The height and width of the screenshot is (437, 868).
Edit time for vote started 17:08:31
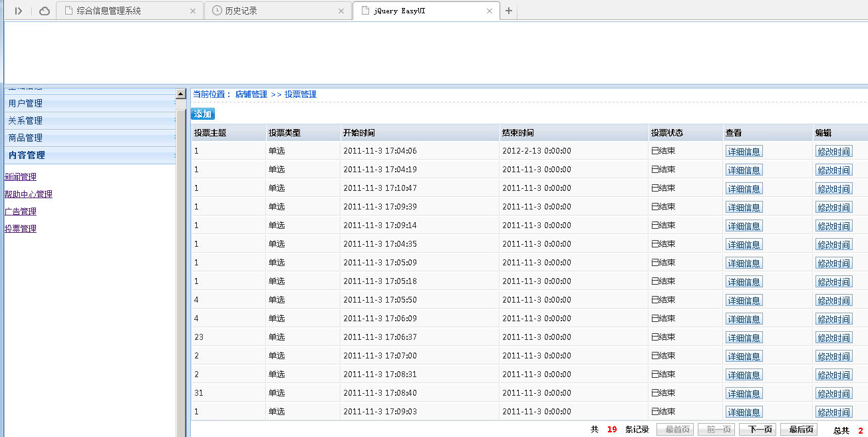pos(834,375)
